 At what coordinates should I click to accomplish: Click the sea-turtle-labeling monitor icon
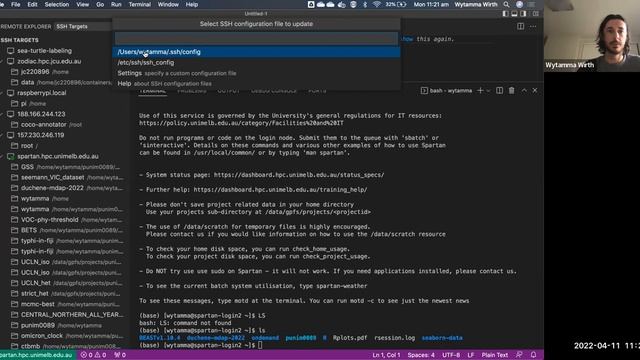11,51
